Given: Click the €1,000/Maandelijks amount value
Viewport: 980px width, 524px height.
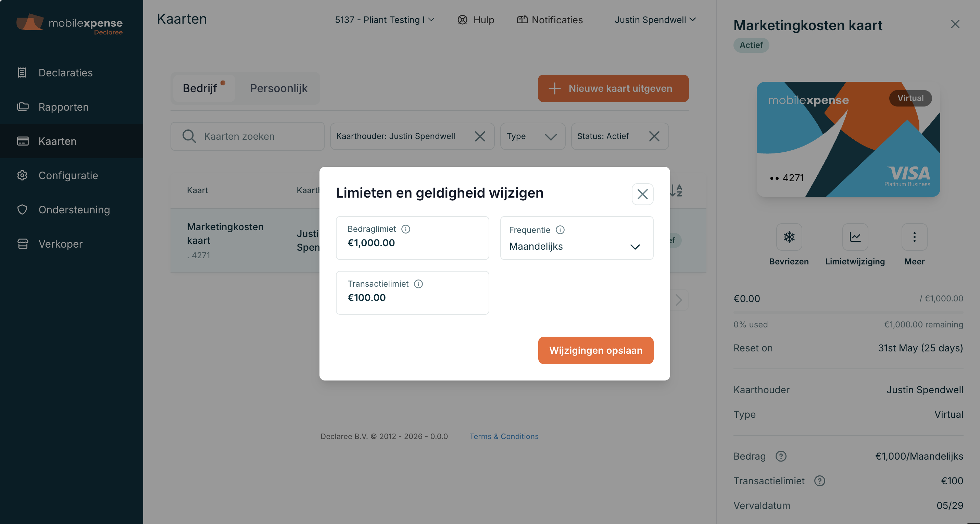Looking at the screenshot, I should 919,456.
